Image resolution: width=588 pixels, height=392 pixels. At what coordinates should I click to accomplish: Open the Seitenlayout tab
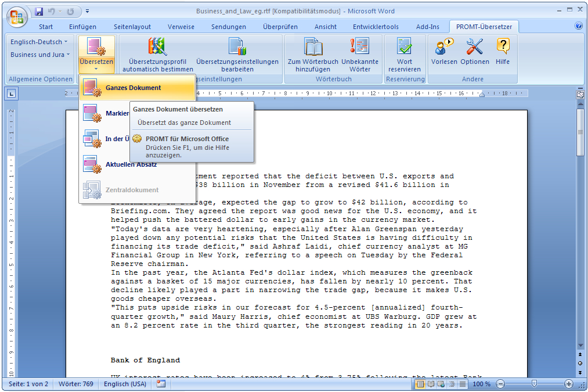132,27
